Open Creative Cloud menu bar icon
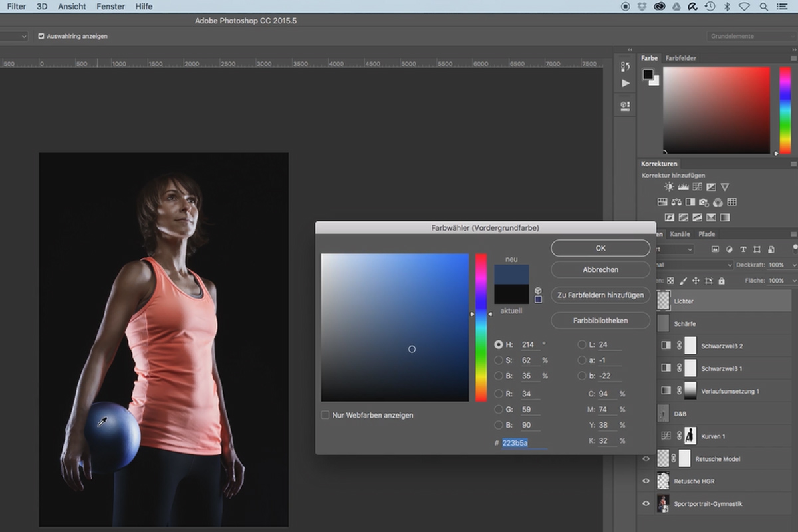This screenshot has height=532, width=798. pyautogui.click(x=660, y=6)
